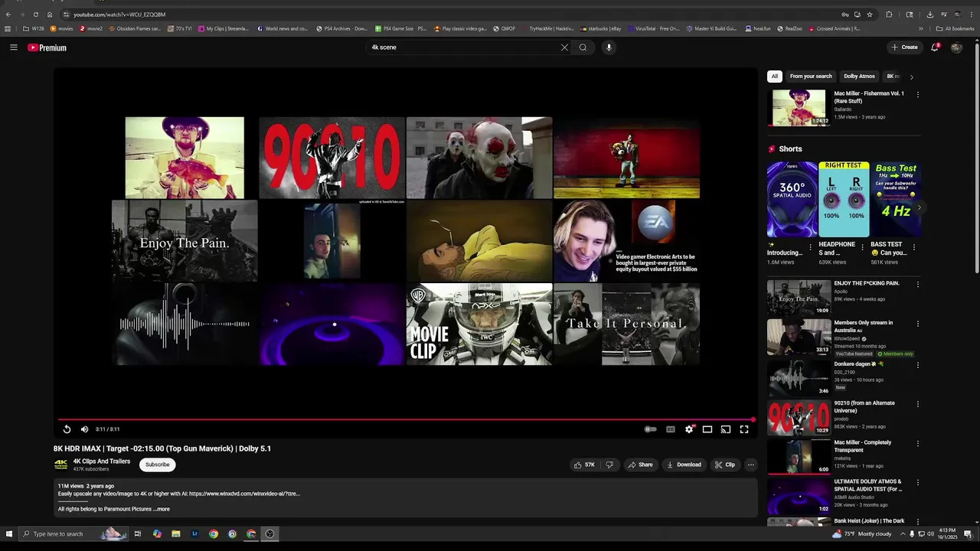Image resolution: width=980 pixels, height=551 pixels.
Task: Open more actions below the video
Action: pyautogui.click(x=751, y=465)
